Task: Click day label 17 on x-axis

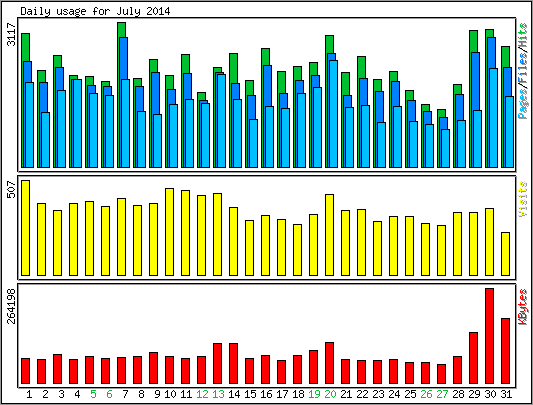Action: pyautogui.click(x=282, y=394)
